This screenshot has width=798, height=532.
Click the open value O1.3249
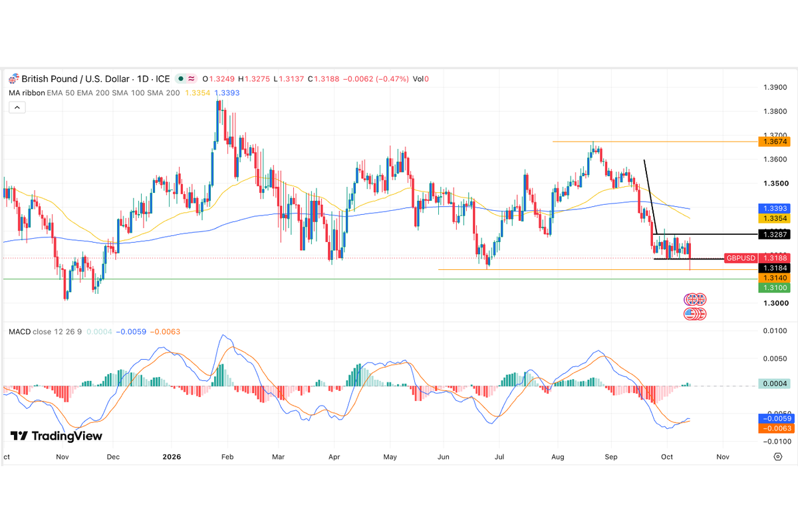[x=219, y=78]
